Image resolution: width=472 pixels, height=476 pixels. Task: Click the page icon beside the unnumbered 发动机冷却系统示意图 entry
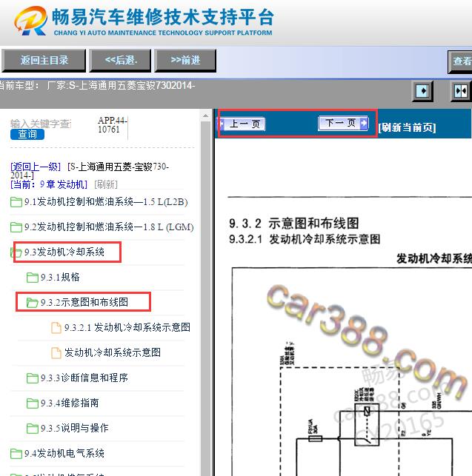[x=56, y=353]
